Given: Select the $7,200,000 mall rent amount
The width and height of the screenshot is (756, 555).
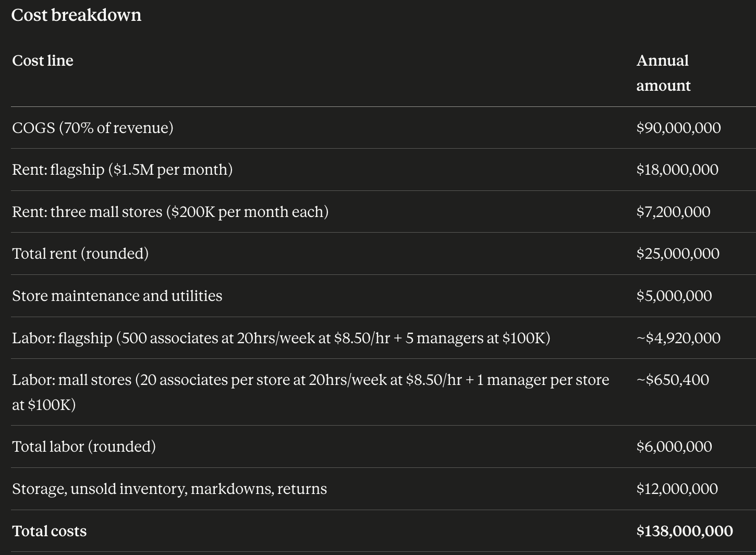Looking at the screenshot, I should [673, 212].
